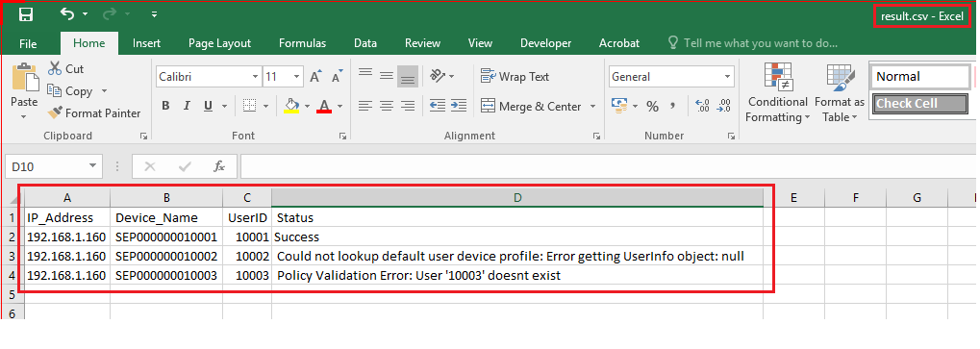Viewport: 980px width, 349px height.
Task: Open the Acrobat tab
Action: point(618,43)
